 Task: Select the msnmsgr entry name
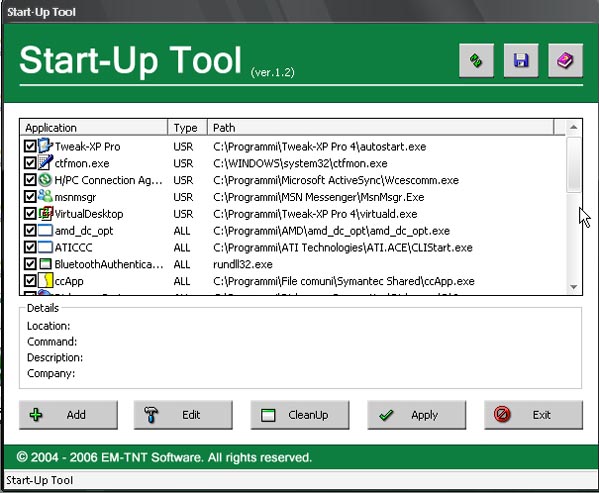point(75,197)
